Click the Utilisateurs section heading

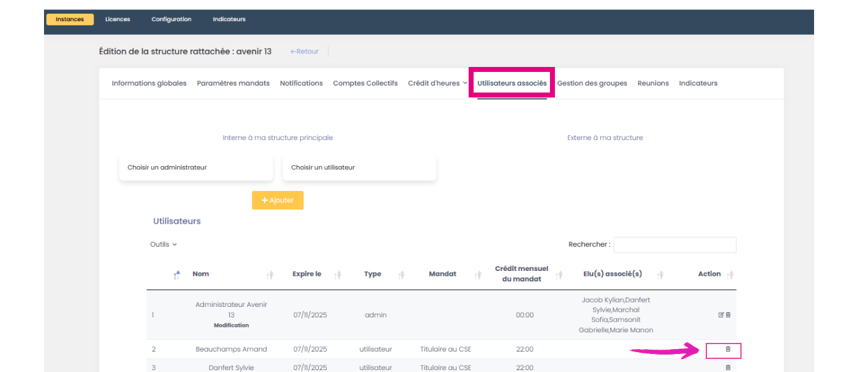pyautogui.click(x=177, y=221)
